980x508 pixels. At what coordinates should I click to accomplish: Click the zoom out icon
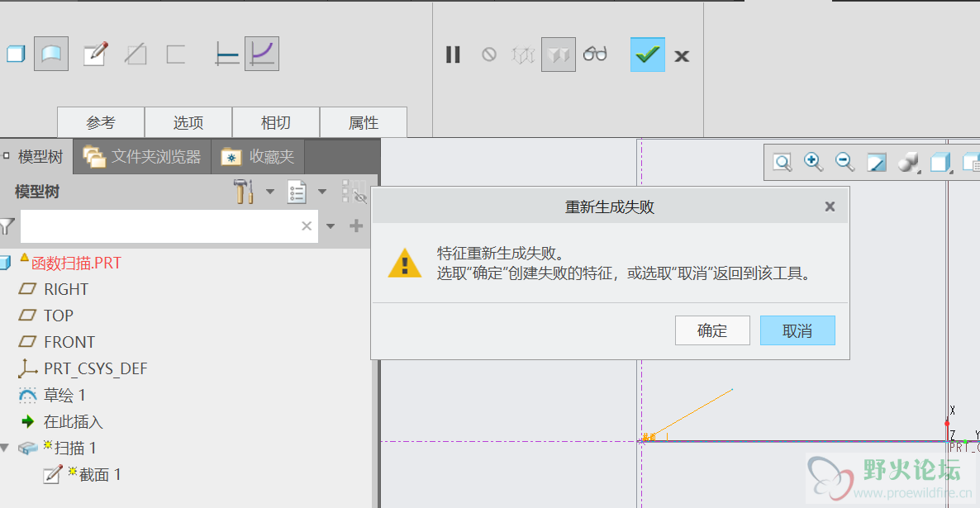click(x=845, y=162)
